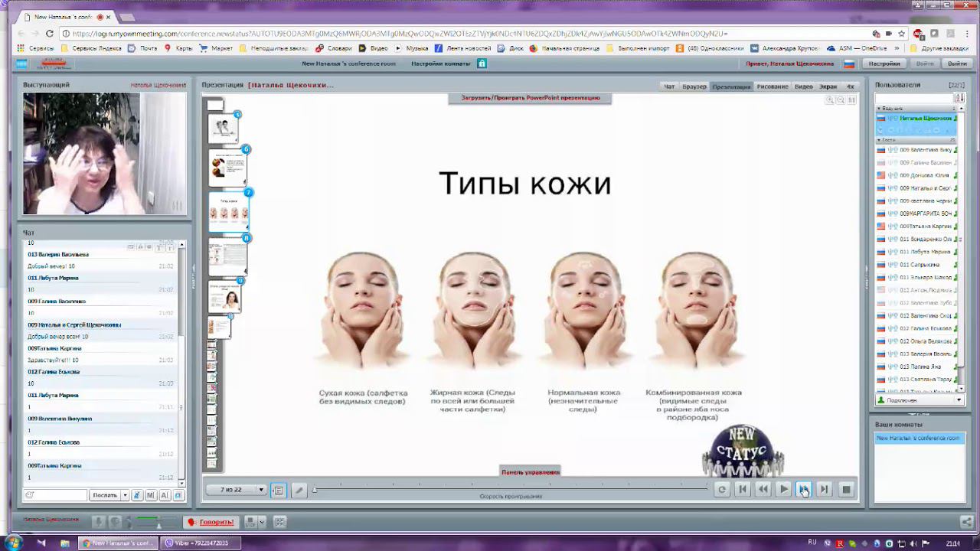
Task: Click the chat message input field
Action: click(x=55, y=495)
